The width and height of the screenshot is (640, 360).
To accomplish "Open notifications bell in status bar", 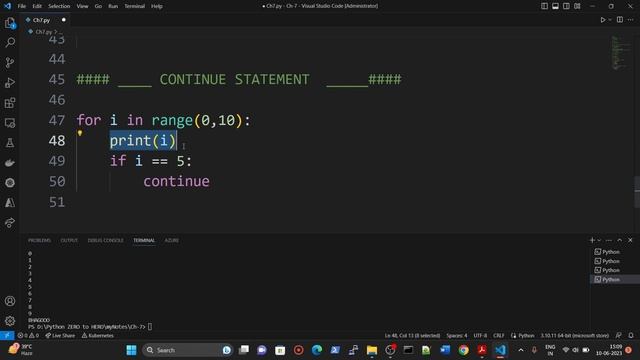I will pos(631,336).
